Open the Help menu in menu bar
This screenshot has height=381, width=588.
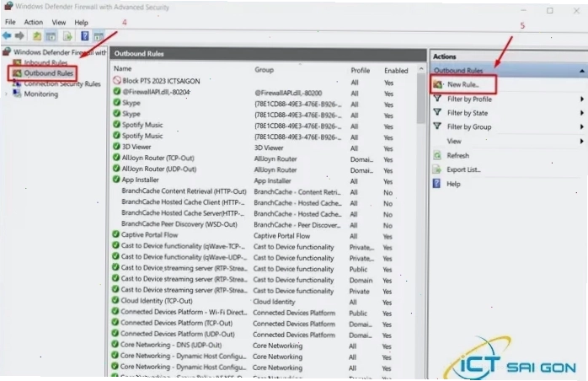81,23
